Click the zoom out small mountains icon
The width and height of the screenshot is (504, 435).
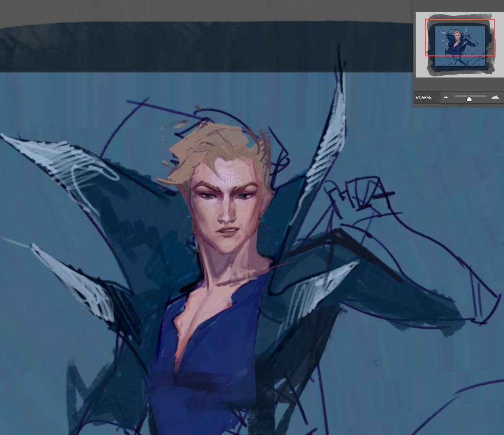point(446,97)
